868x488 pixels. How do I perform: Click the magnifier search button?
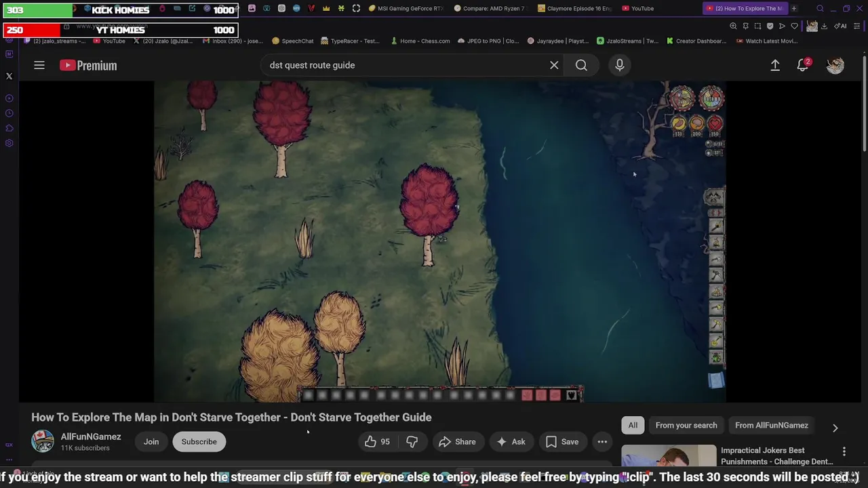coord(581,65)
